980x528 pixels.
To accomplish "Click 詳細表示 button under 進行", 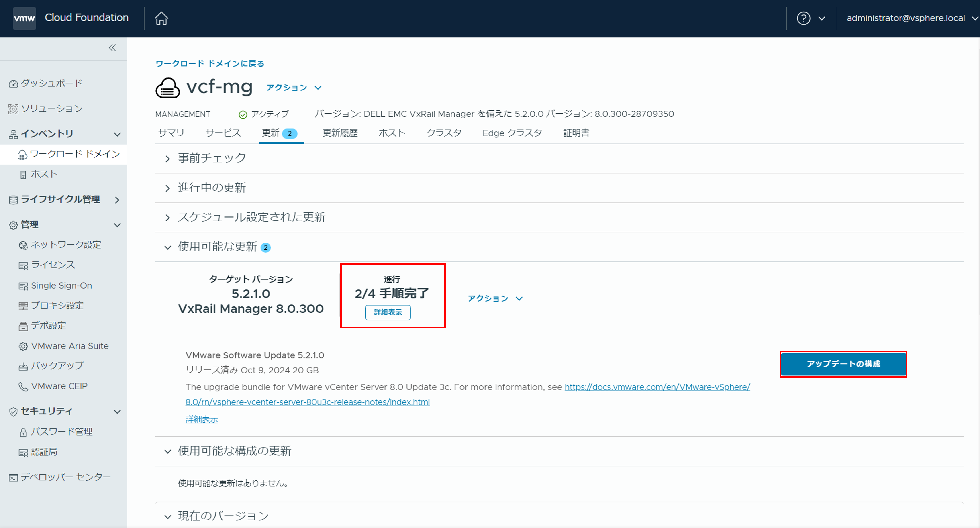I will coord(388,312).
